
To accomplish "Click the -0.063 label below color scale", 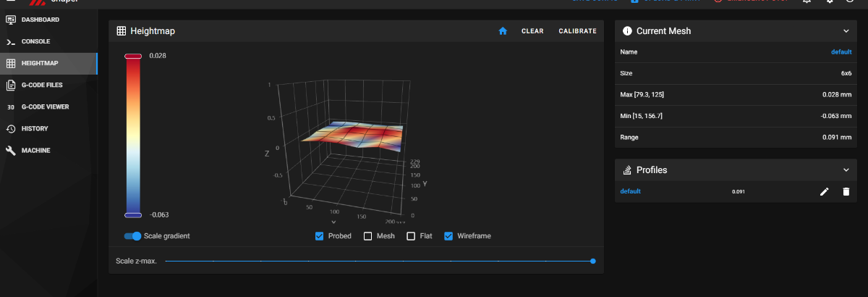I will pos(159,214).
